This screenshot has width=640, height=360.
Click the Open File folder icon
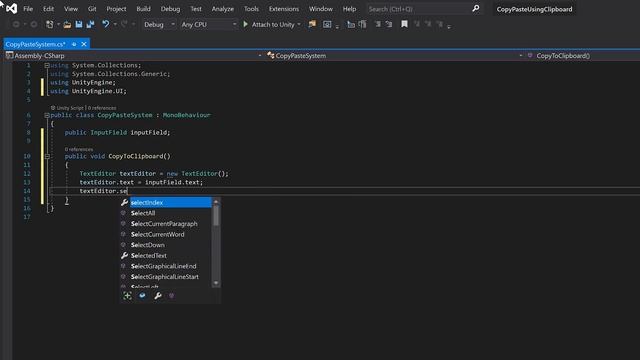point(67,24)
